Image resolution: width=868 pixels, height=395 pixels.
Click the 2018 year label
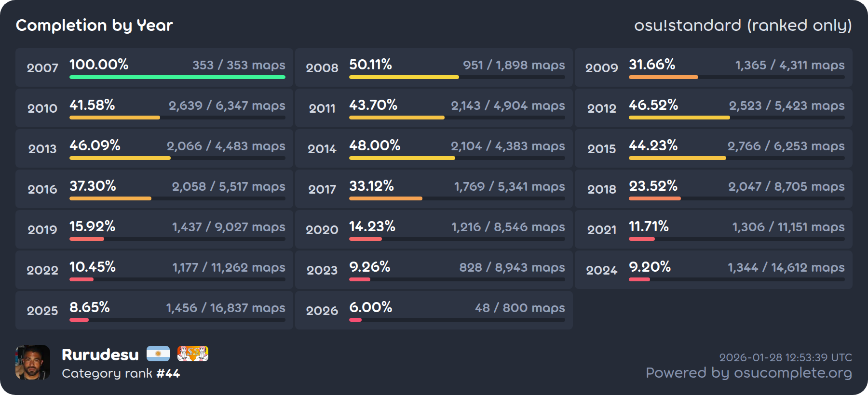click(601, 189)
